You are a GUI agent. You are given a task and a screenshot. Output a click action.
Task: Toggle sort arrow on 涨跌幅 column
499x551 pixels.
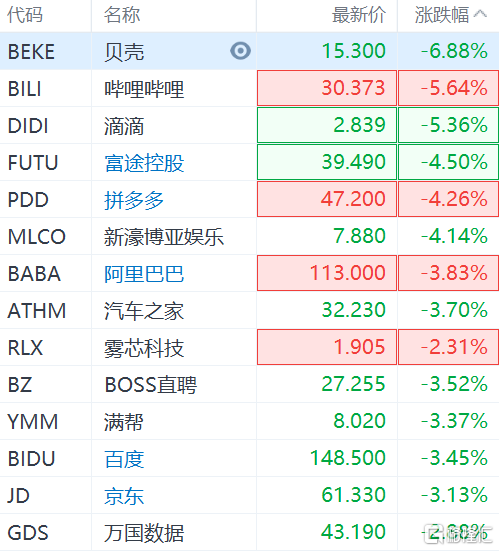(480, 14)
